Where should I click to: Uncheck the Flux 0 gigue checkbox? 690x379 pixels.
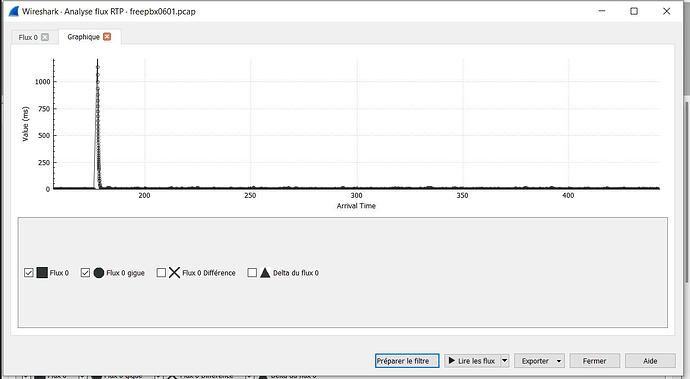tap(85, 273)
